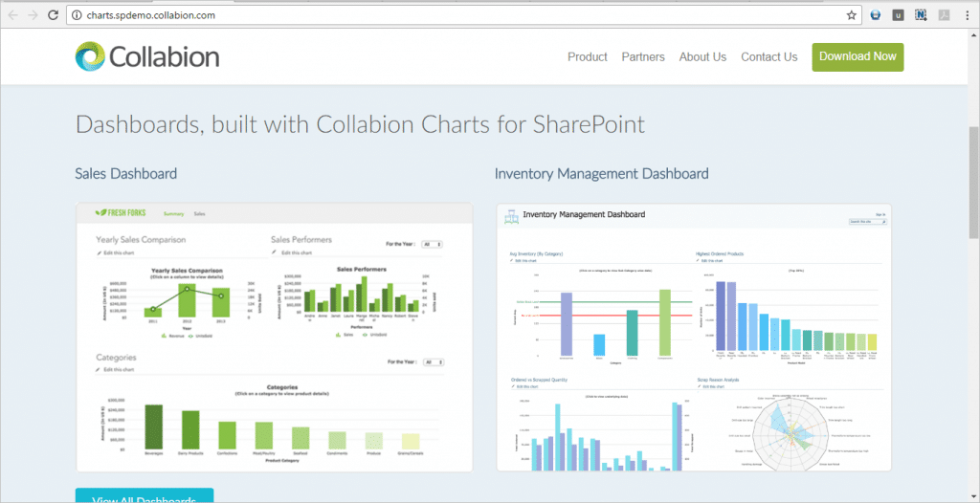Click Sign In link in Inventory dashboard
Viewport: 980px width, 503px height.
(880, 215)
